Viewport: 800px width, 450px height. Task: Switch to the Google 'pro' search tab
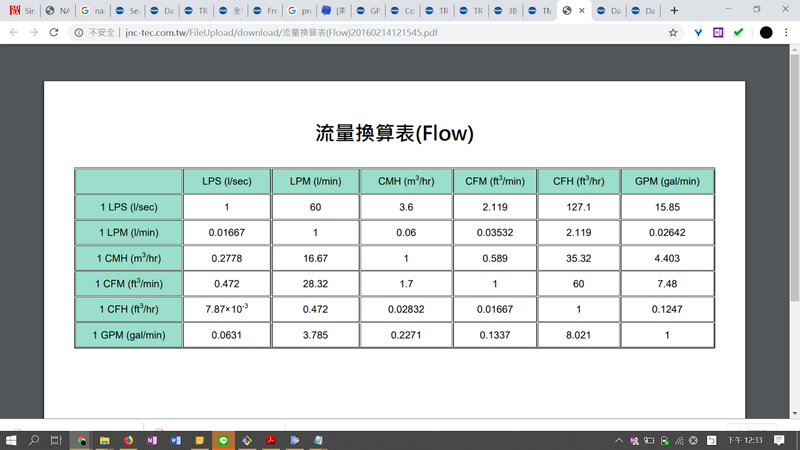click(x=299, y=11)
